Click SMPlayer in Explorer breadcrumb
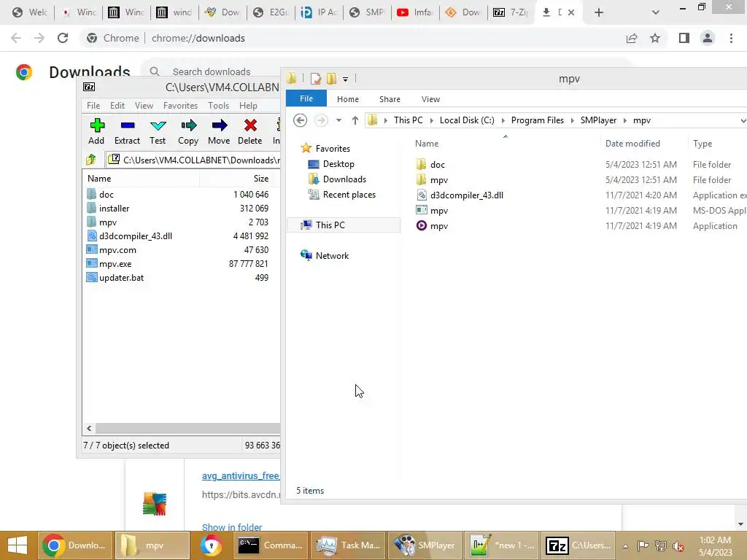Screen dimensions: 747x560 tap(598, 120)
